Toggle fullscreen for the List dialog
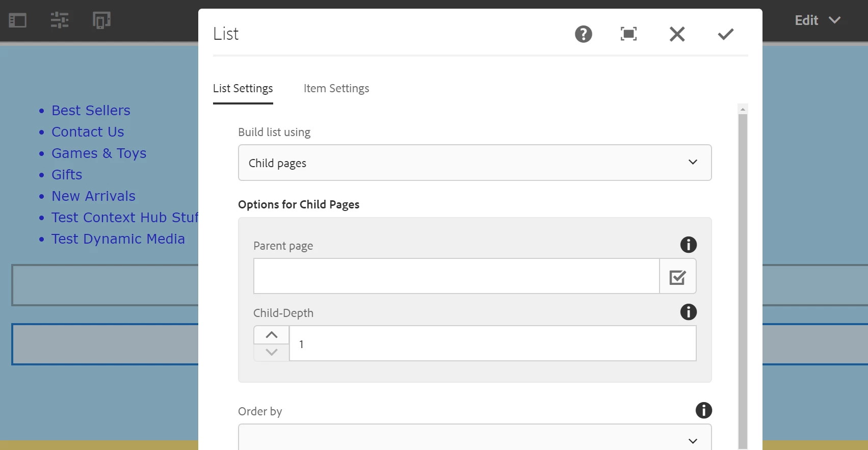The image size is (868, 450). tap(628, 34)
